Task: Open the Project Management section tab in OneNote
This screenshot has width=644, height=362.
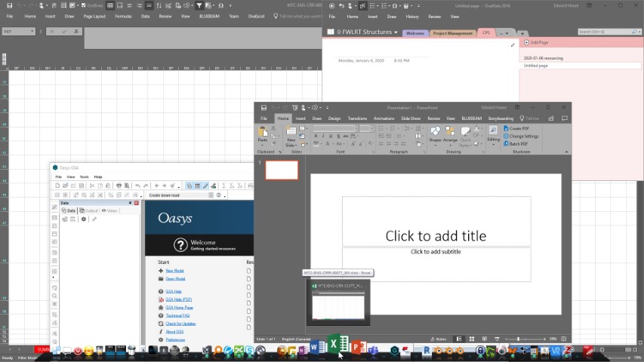Action: point(454,33)
